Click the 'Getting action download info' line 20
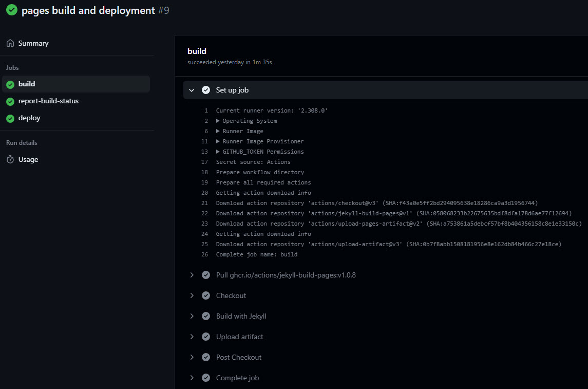The height and width of the screenshot is (389, 588). [263, 193]
